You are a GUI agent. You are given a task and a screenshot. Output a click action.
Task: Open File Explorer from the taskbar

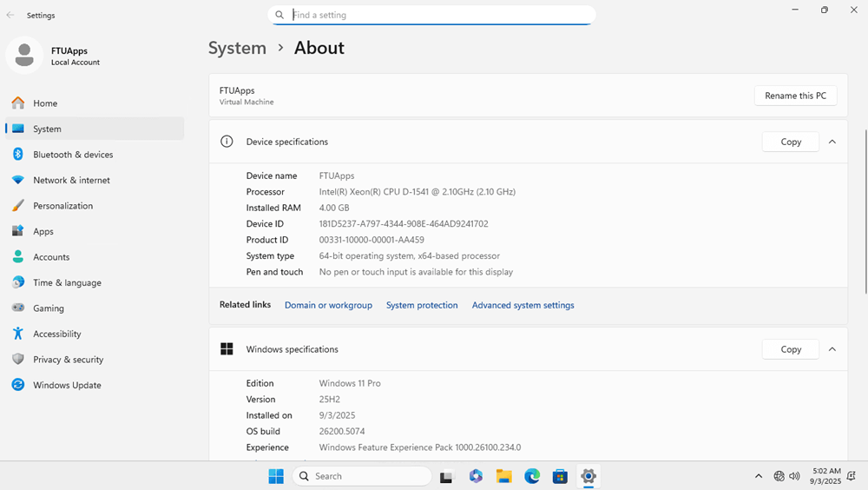click(x=503, y=476)
